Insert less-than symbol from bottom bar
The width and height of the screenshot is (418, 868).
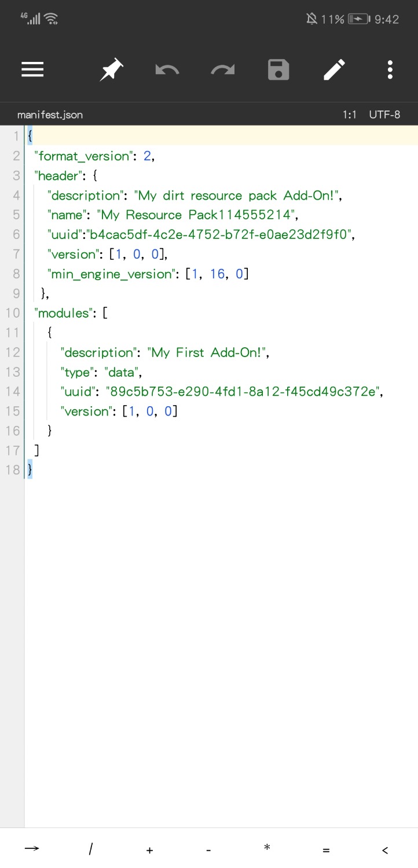[x=385, y=850]
